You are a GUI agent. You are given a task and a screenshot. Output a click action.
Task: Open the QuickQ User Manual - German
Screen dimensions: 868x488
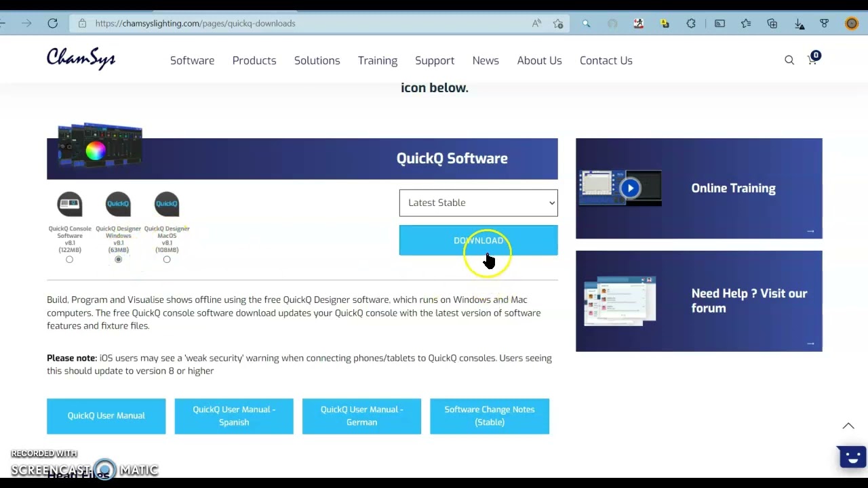click(361, 415)
